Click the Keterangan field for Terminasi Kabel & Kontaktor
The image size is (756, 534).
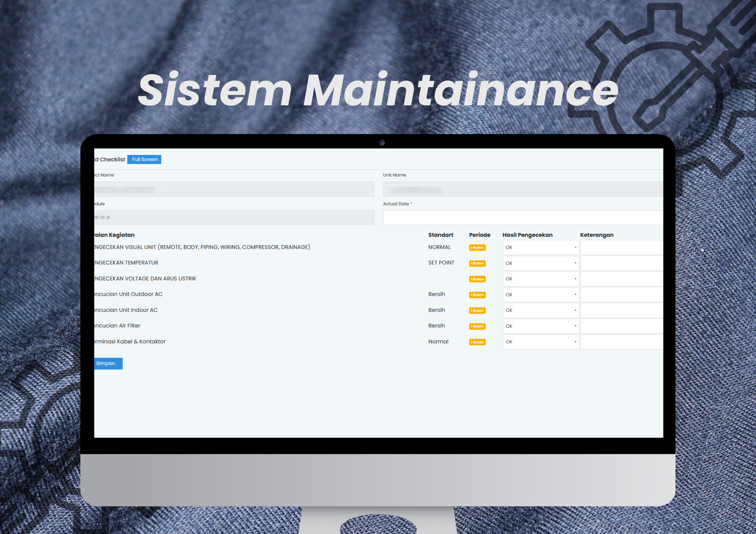tap(621, 341)
